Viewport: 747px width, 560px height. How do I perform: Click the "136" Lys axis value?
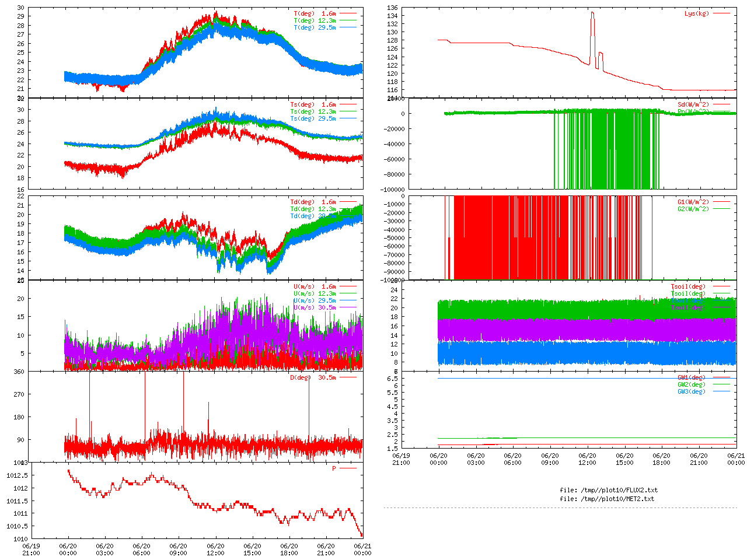point(392,8)
